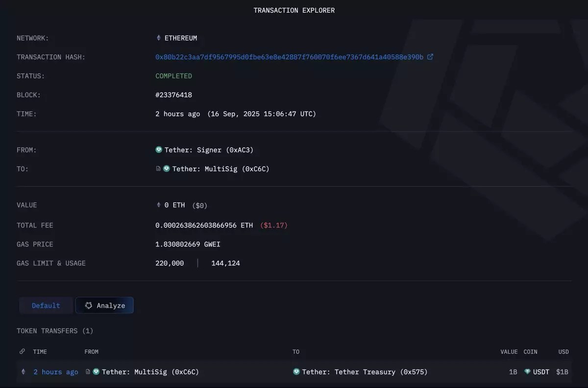Click the '2 hours ago' text in the TIME field
Viewport: 588px width, 388px height.
point(178,114)
